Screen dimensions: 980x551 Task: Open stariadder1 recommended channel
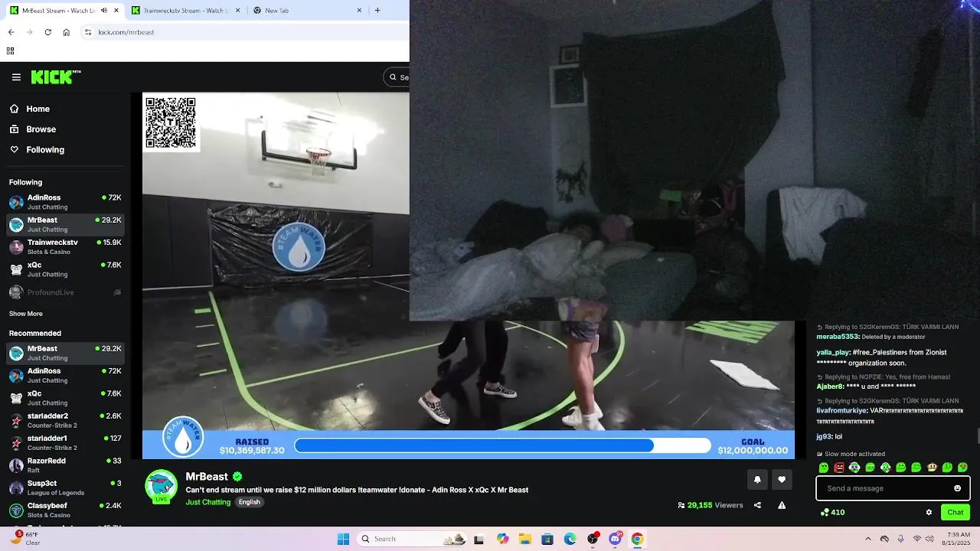point(65,442)
